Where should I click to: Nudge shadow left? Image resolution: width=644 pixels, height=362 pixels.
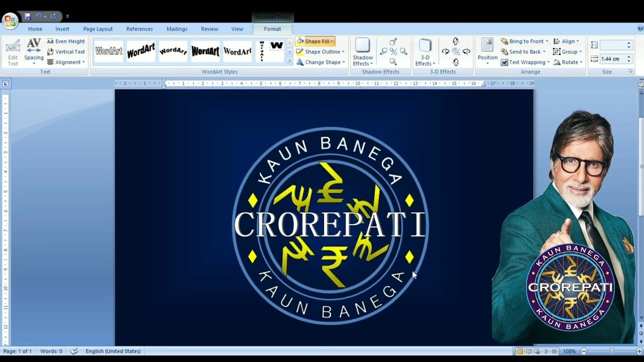(x=383, y=52)
